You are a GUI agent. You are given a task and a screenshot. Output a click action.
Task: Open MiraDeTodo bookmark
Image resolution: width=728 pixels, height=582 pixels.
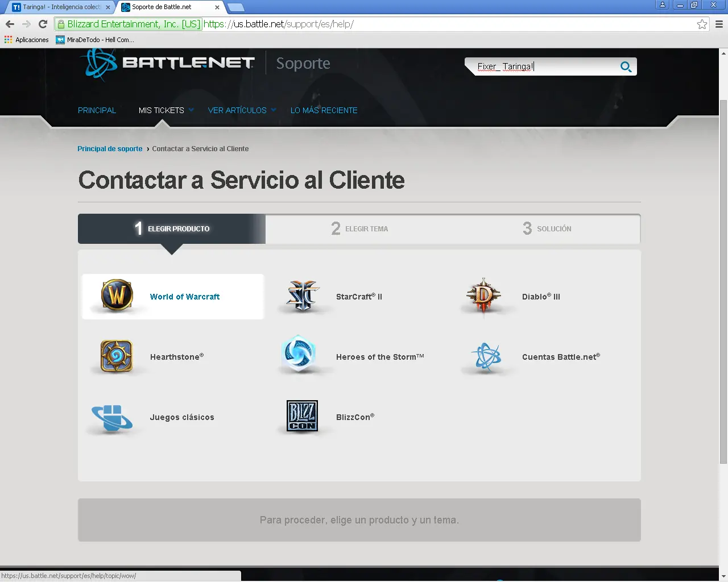95,40
